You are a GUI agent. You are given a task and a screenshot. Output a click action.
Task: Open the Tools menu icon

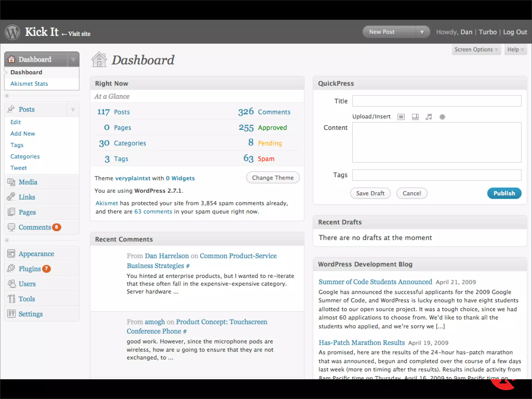[11, 299]
